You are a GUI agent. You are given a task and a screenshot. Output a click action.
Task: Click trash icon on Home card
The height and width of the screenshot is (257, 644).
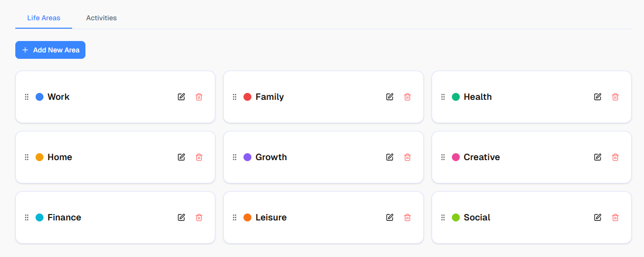point(199,157)
